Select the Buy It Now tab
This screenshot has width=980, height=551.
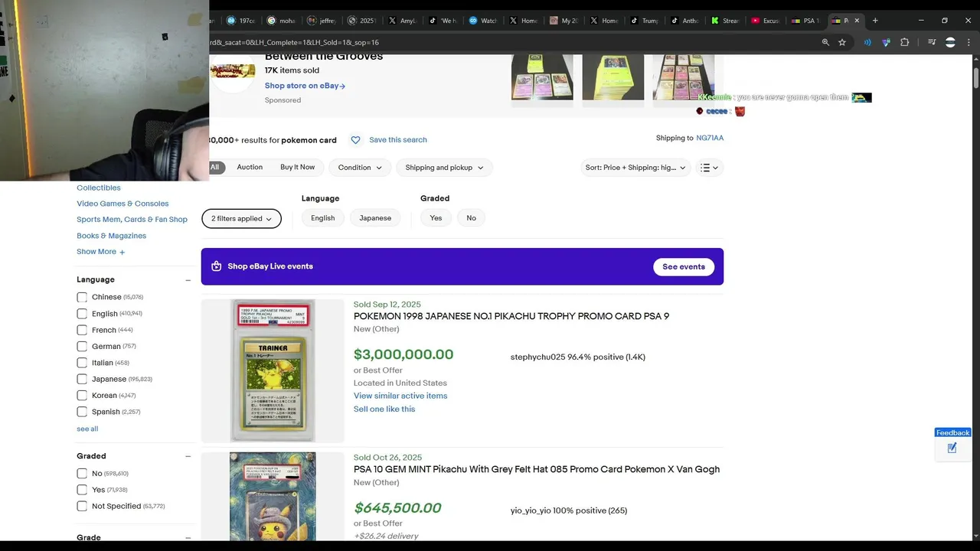(x=297, y=167)
